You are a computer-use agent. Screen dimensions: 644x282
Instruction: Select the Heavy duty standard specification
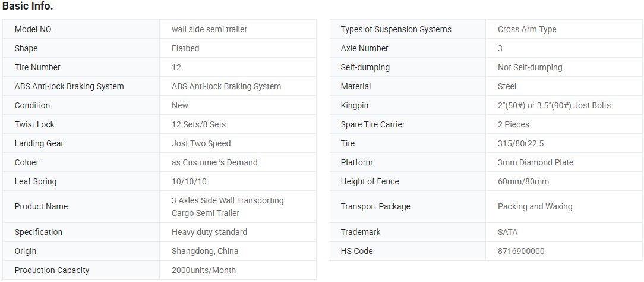[x=210, y=232]
